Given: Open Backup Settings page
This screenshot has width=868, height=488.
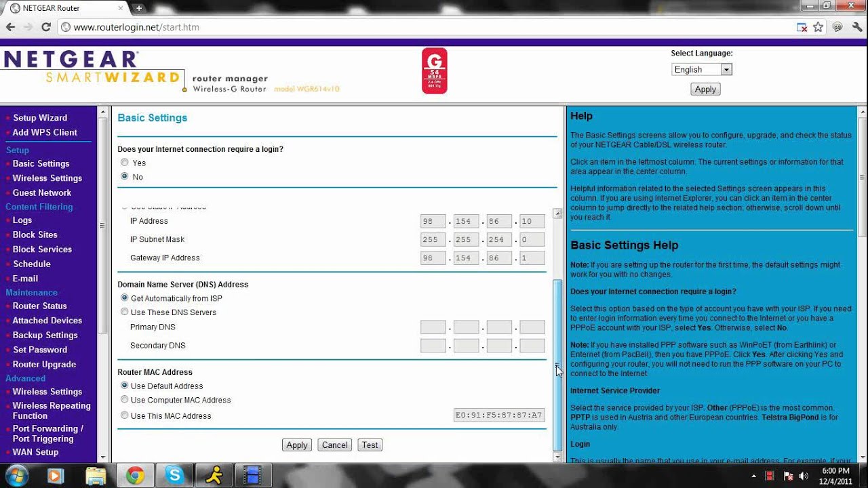Looking at the screenshot, I should [x=45, y=335].
